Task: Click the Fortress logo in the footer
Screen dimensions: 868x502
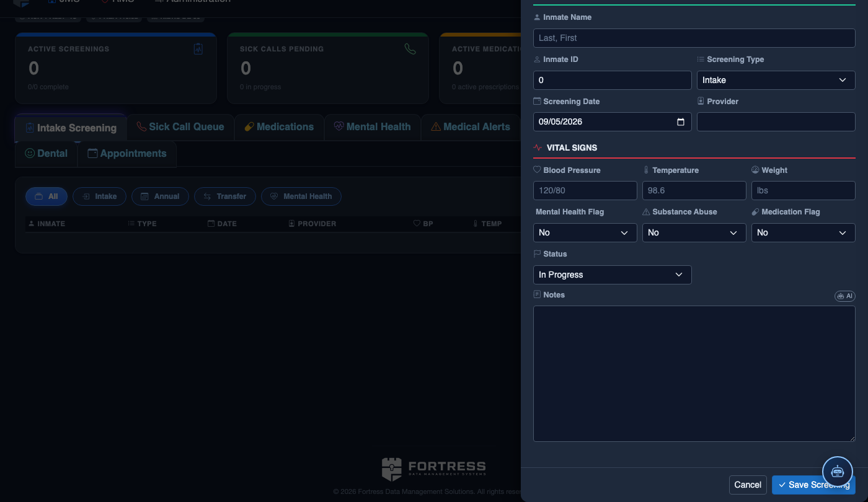Action: pyautogui.click(x=433, y=469)
